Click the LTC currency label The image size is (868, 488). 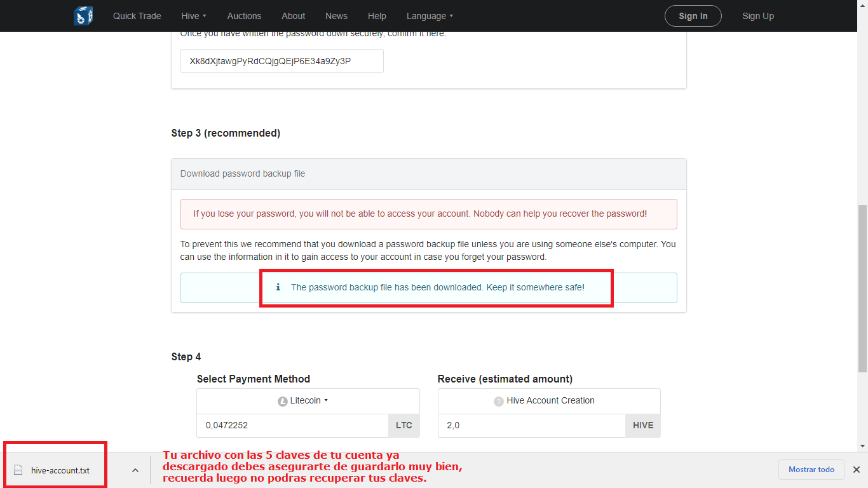tap(404, 425)
